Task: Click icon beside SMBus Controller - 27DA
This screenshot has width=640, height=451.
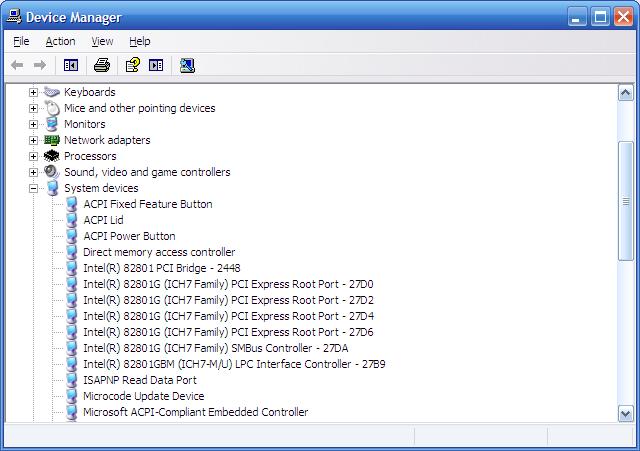Action: point(71,348)
